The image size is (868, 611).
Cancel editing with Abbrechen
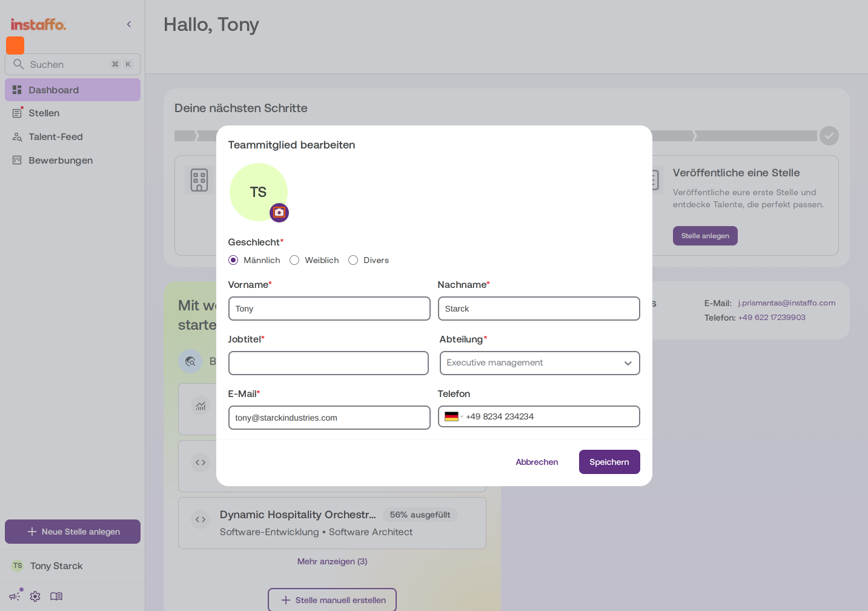[537, 462]
